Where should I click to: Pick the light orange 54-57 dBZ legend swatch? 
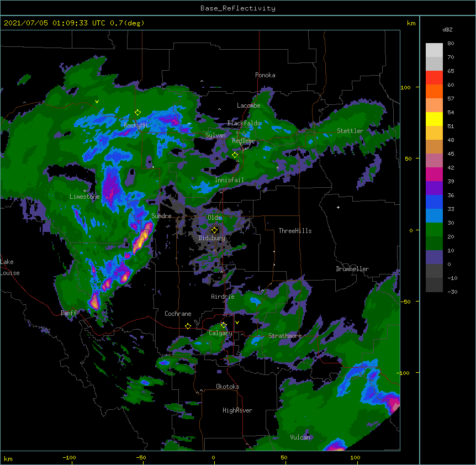434,105
